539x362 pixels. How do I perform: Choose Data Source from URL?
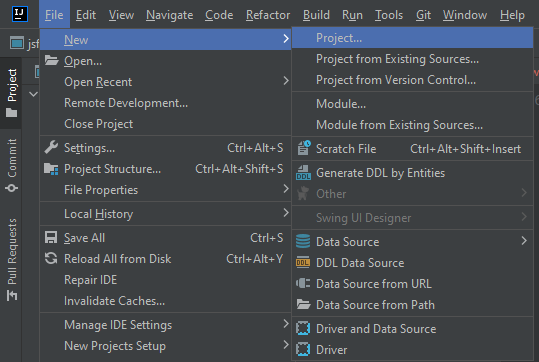pyautogui.click(x=412, y=284)
